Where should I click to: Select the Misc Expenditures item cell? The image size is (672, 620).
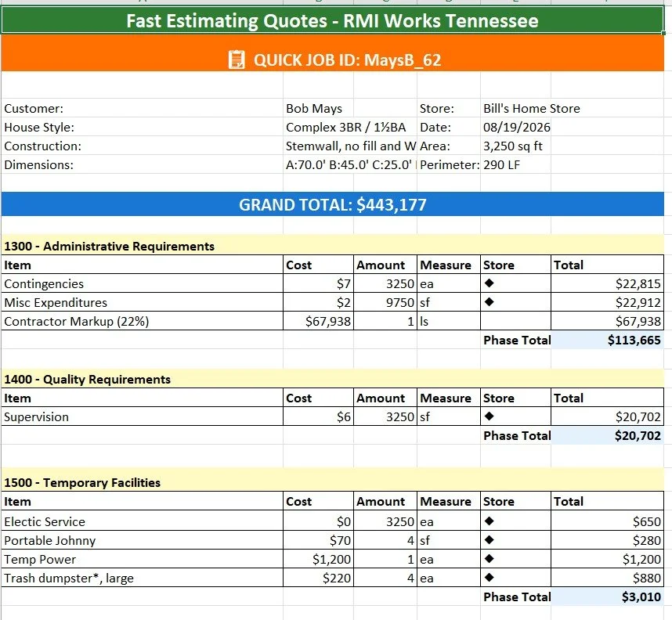tap(143, 302)
